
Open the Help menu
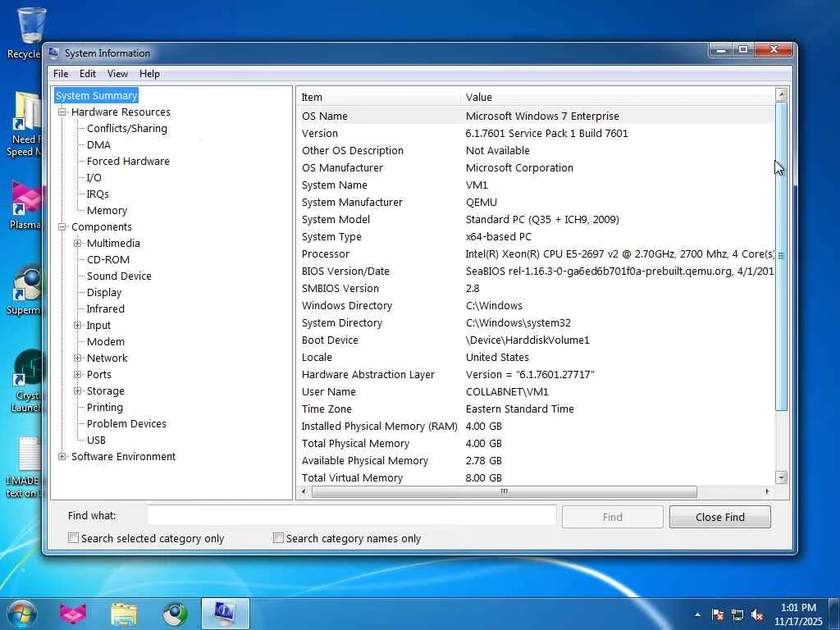tap(149, 74)
